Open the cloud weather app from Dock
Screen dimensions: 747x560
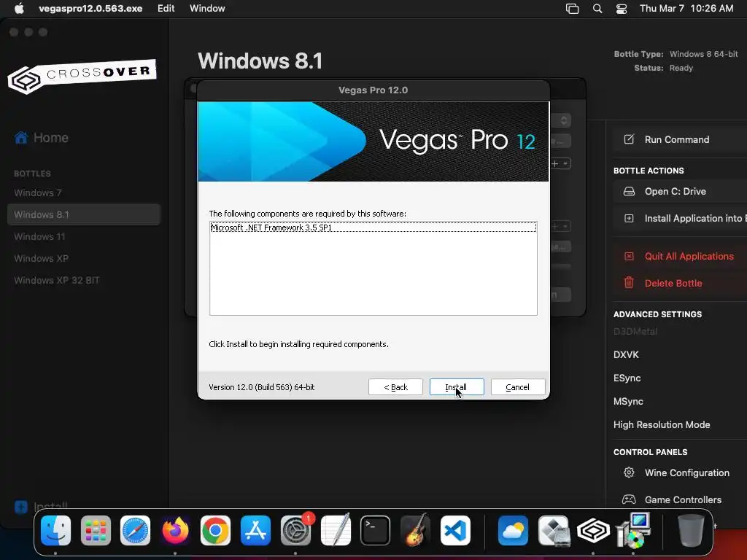point(513,531)
